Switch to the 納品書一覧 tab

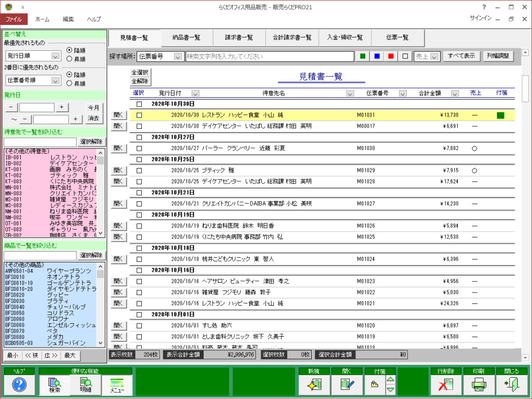pyautogui.click(x=187, y=37)
